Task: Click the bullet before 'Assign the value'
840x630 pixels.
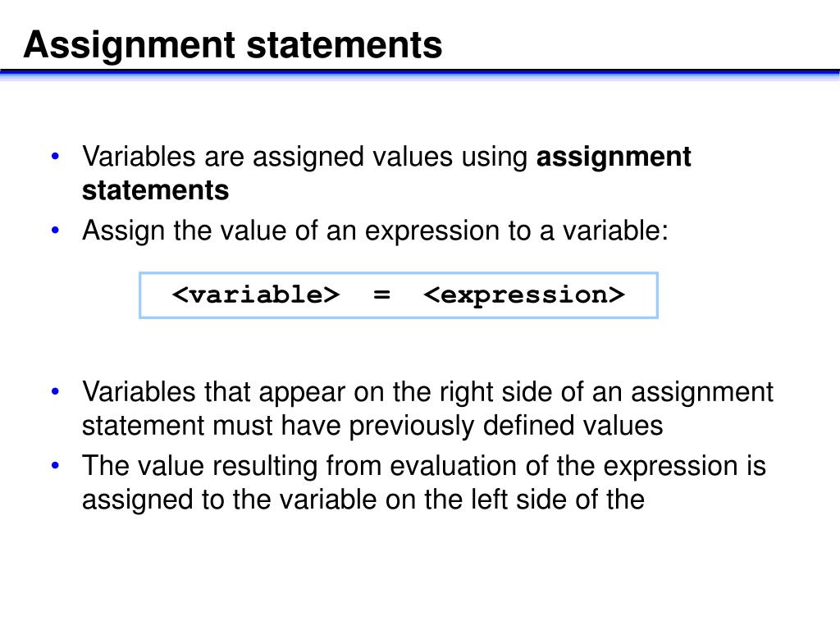Action: point(55,231)
